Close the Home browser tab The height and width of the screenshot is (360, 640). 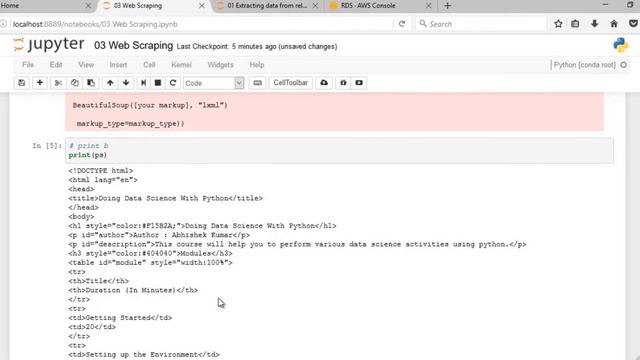point(89,6)
